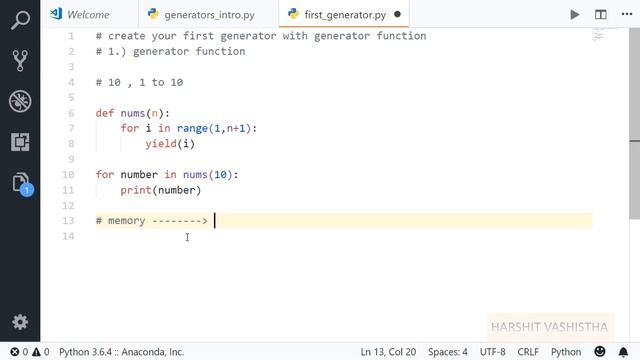640x360 pixels.
Task: Click 'for number in nums(10):' line
Action: pyautogui.click(x=167, y=175)
